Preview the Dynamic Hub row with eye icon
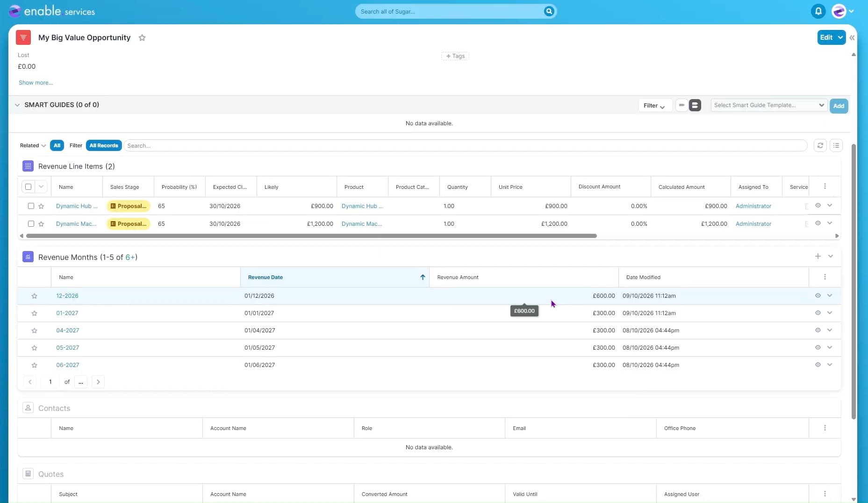 818,205
